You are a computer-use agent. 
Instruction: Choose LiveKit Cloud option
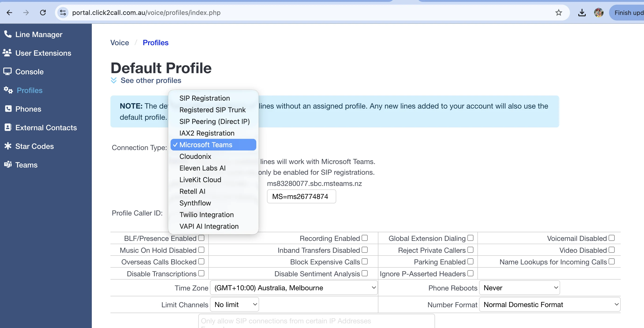(213, 180)
